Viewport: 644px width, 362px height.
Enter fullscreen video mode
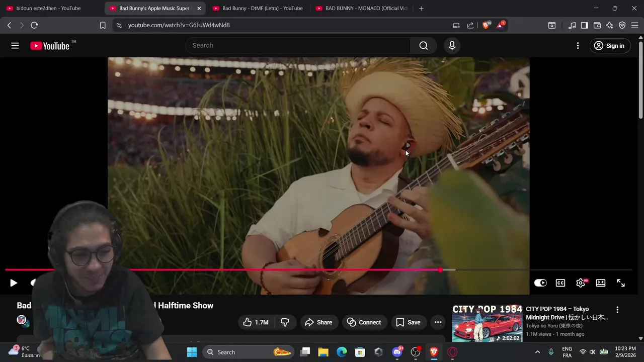pos(621,283)
